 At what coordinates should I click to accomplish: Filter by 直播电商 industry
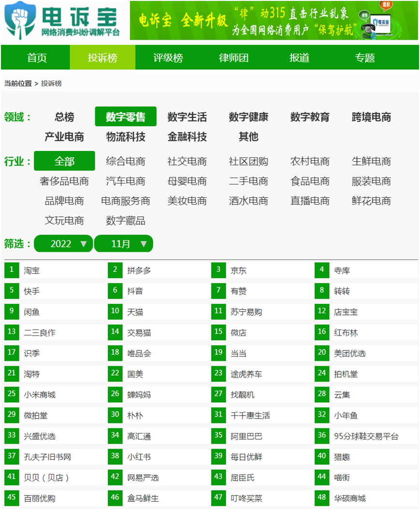click(310, 201)
